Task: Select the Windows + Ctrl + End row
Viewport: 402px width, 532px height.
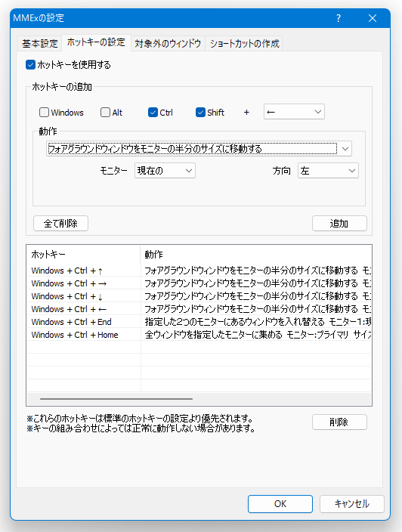Action: tap(199, 322)
